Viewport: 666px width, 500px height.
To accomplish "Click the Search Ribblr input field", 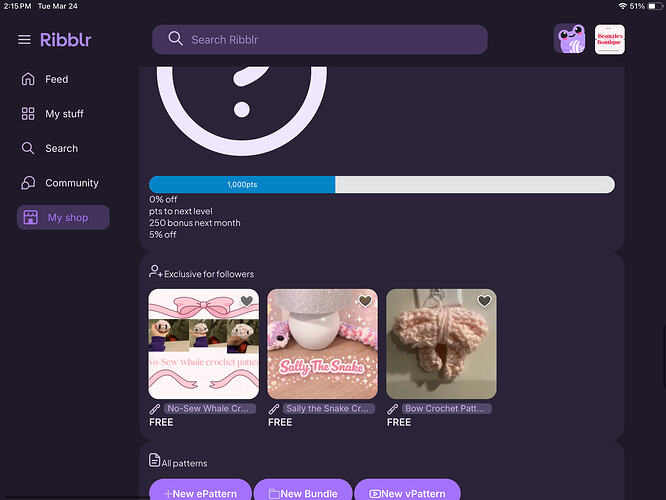I will click(x=320, y=39).
